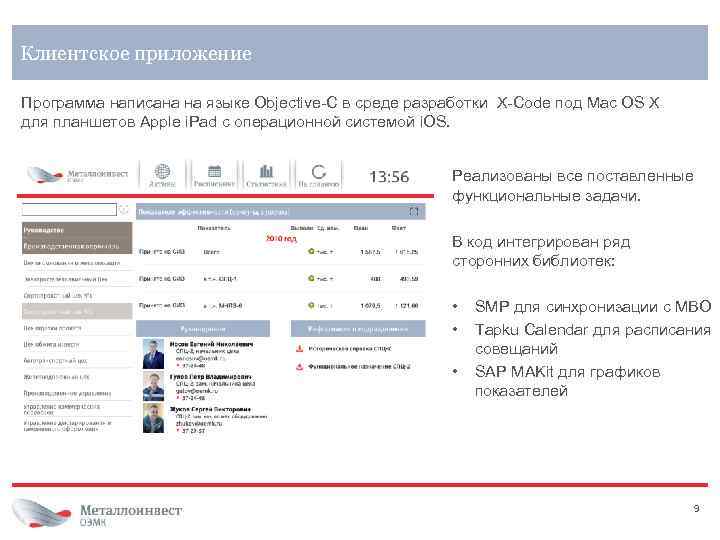
Task: Click the email link of Евгений Николаевич
Action: pos(201,358)
